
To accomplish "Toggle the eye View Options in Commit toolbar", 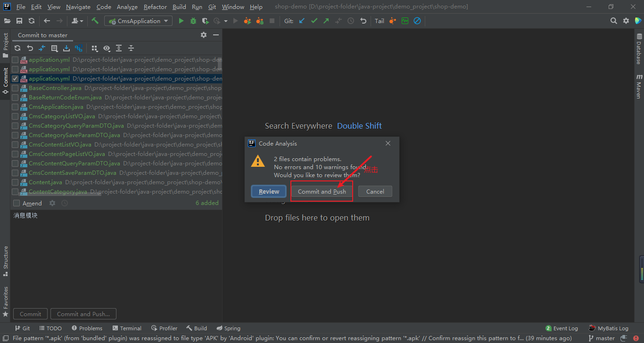I will click(x=107, y=48).
